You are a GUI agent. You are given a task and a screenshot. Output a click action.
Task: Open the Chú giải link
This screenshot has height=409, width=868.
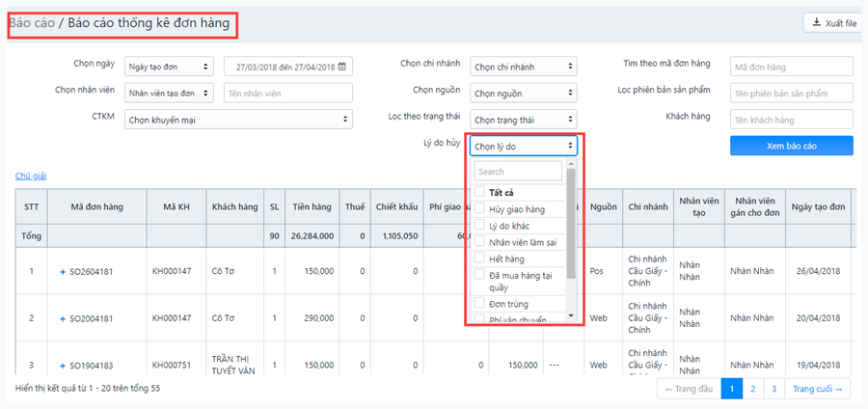click(x=31, y=176)
